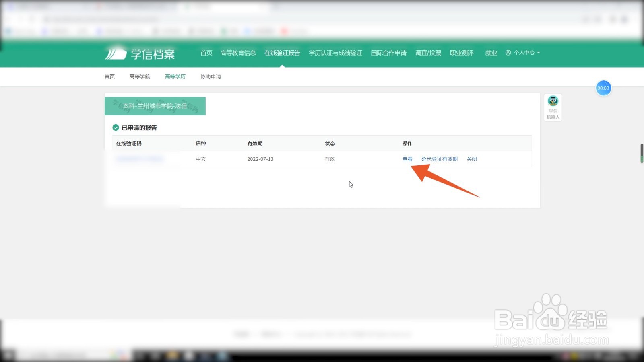Select the 中文 language row entry

pyautogui.click(x=200, y=159)
